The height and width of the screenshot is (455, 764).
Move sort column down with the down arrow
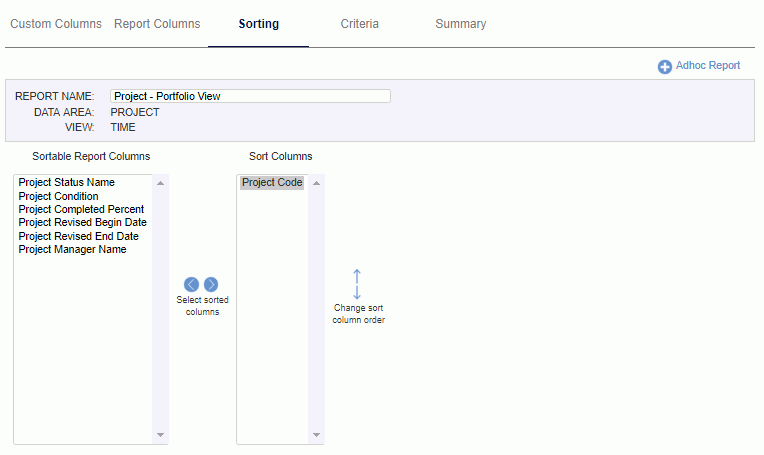pos(357,292)
